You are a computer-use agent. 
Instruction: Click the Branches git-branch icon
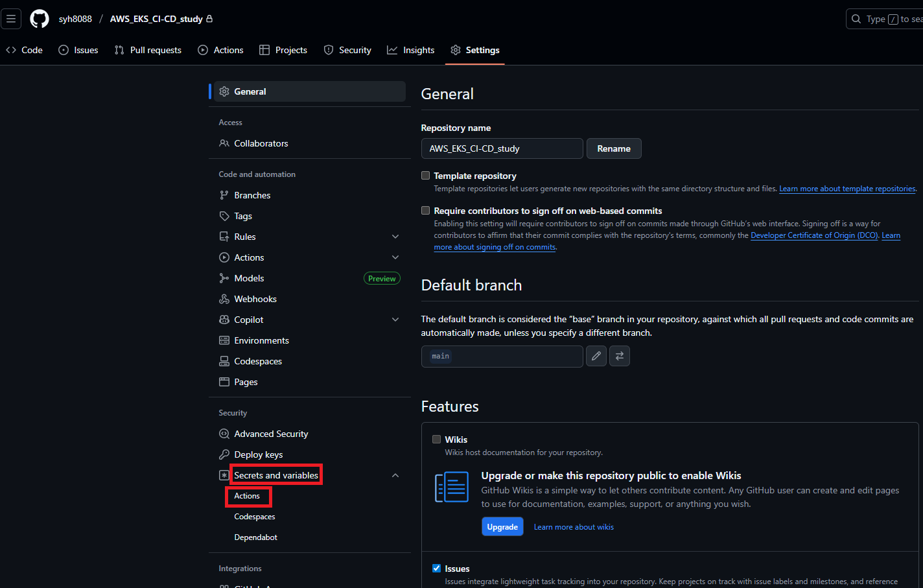click(x=224, y=195)
